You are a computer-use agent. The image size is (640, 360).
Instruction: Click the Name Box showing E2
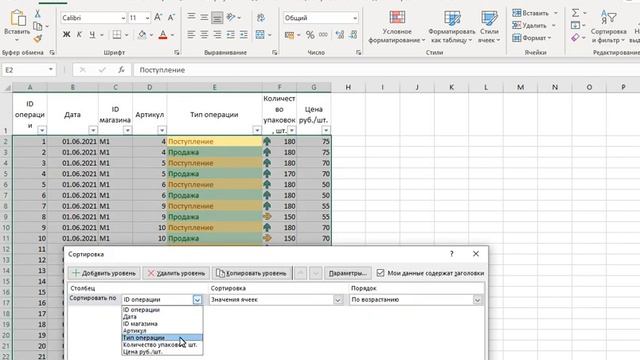pyautogui.click(x=29, y=70)
